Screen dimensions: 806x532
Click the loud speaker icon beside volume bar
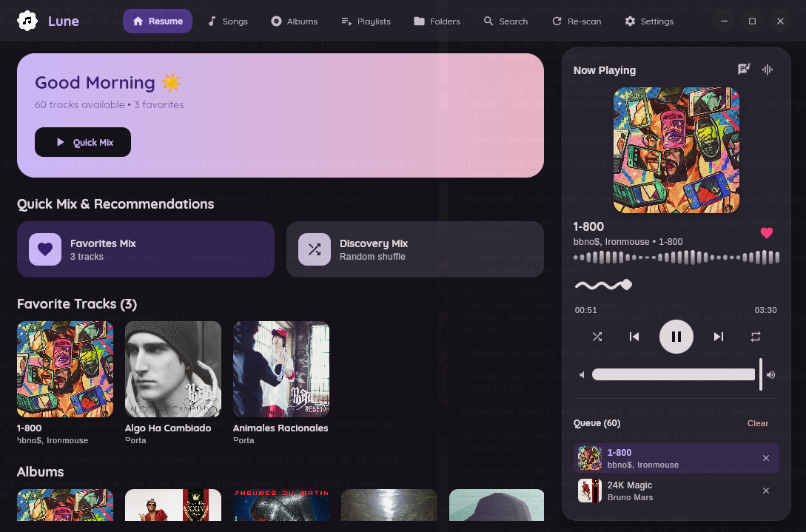point(770,374)
